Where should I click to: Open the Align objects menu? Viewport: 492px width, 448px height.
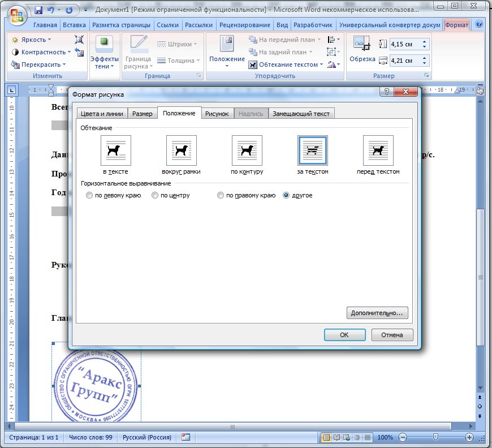click(333, 40)
